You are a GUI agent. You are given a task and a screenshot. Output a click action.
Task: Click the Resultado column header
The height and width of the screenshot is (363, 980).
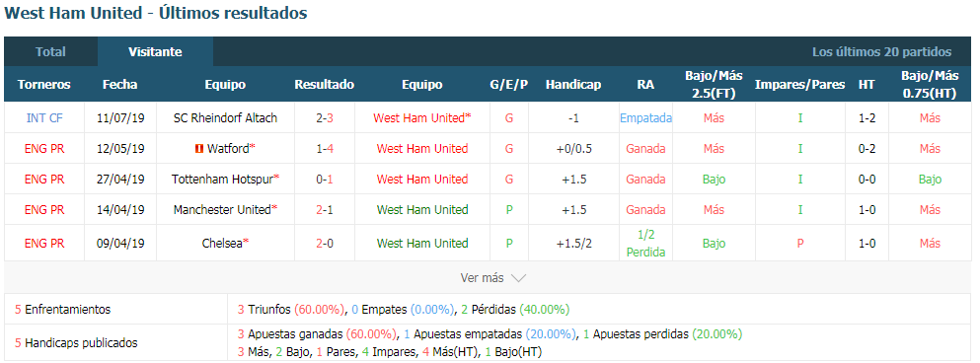point(325,85)
